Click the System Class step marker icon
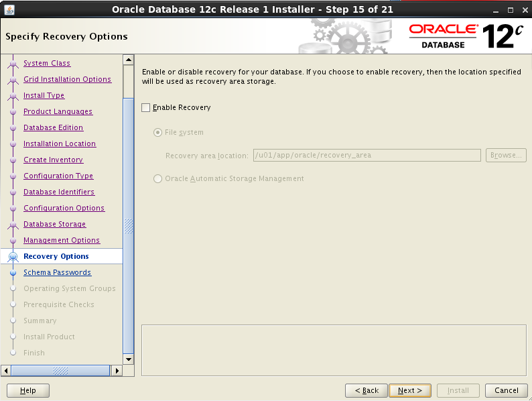The height and width of the screenshot is (401, 532). [13, 63]
